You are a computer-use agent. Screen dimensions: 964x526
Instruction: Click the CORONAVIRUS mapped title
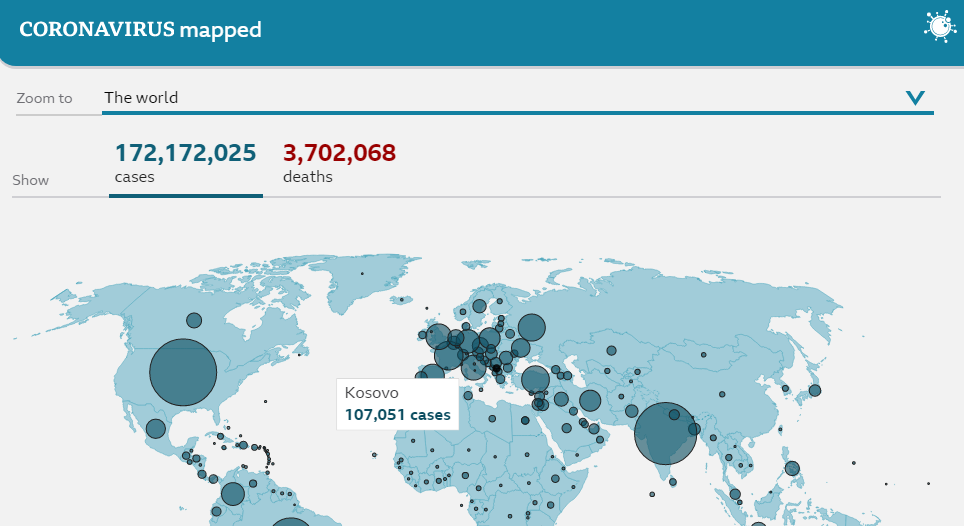(140, 29)
